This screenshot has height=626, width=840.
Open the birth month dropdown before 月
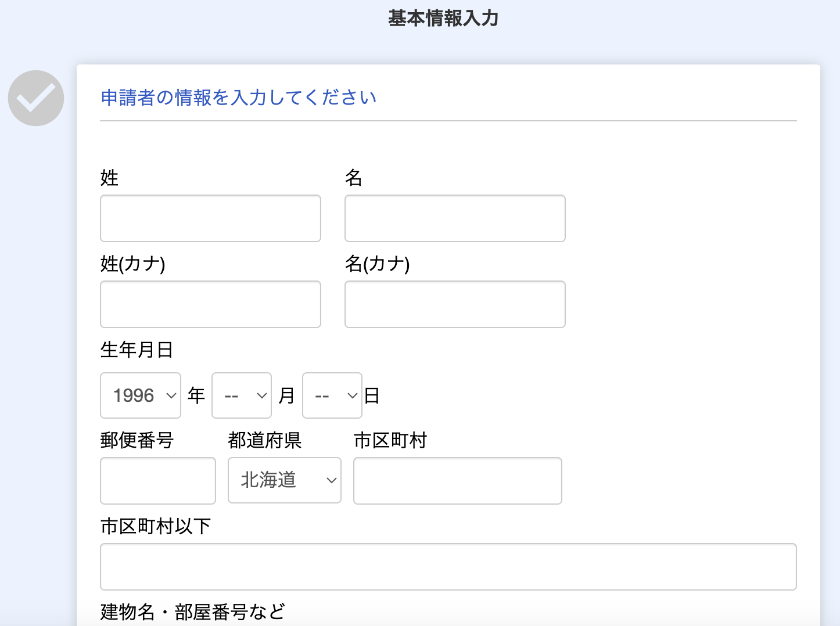point(242,395)
